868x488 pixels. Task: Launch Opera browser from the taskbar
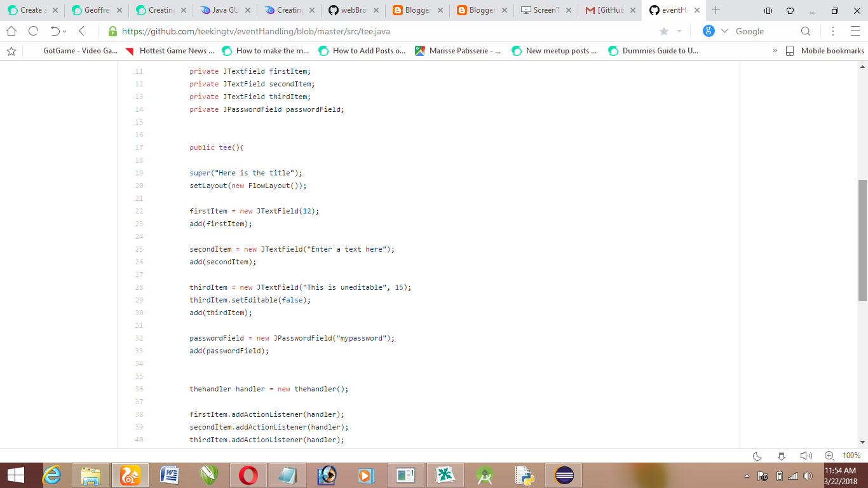(248, 475)
